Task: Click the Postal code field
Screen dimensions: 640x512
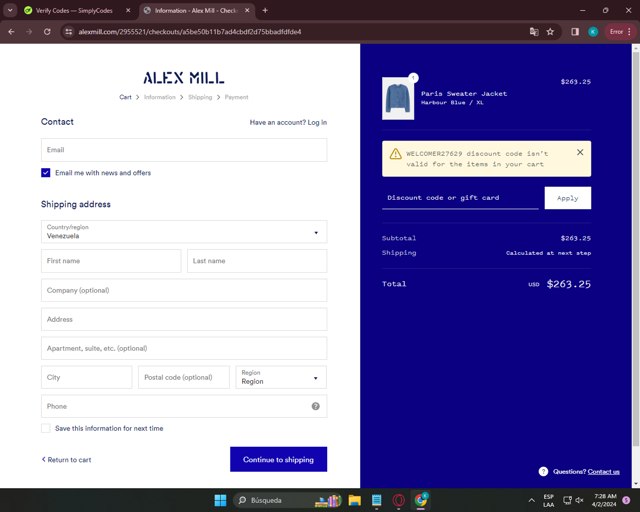Action: coord(184,377)
